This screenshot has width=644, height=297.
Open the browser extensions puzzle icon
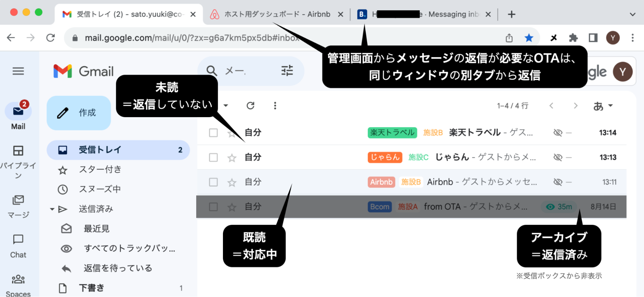pyautogui.click(x=573, y=38)
